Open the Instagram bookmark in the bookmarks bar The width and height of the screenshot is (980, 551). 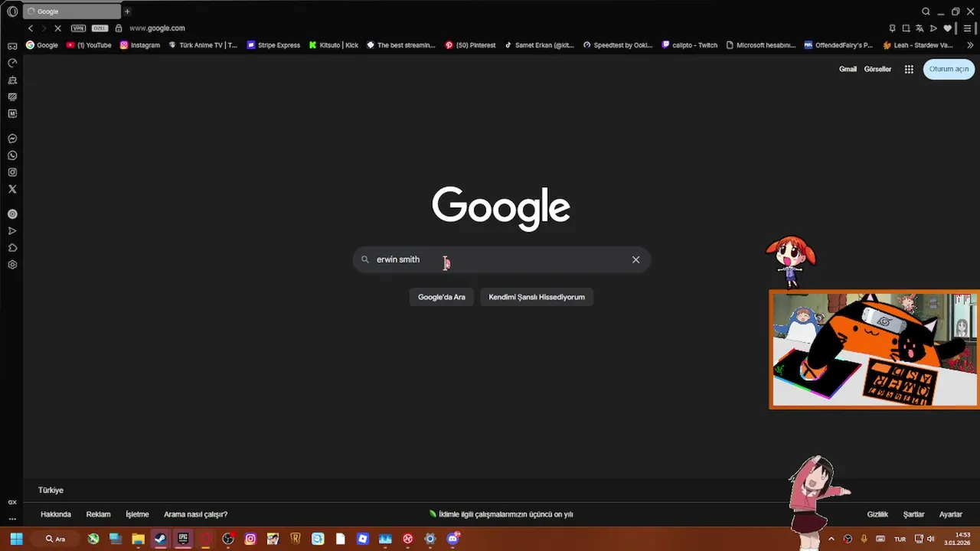[x=140, y=45]
